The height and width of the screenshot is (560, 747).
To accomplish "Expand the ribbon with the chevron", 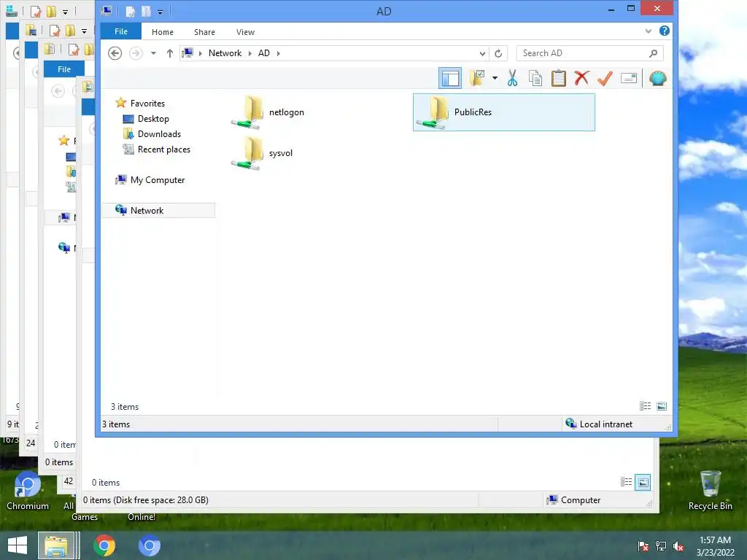I will pos(648,31).
